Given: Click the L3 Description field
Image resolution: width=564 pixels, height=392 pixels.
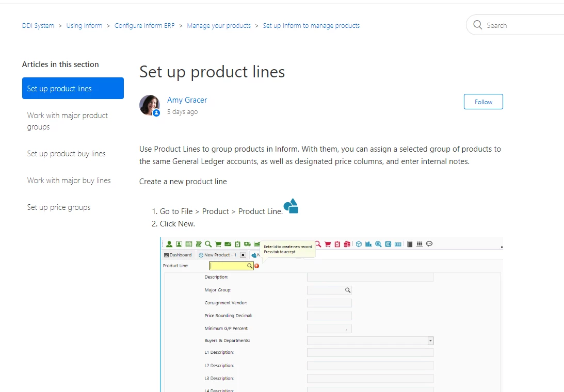Looking at the screenshot, I should 370,379.
